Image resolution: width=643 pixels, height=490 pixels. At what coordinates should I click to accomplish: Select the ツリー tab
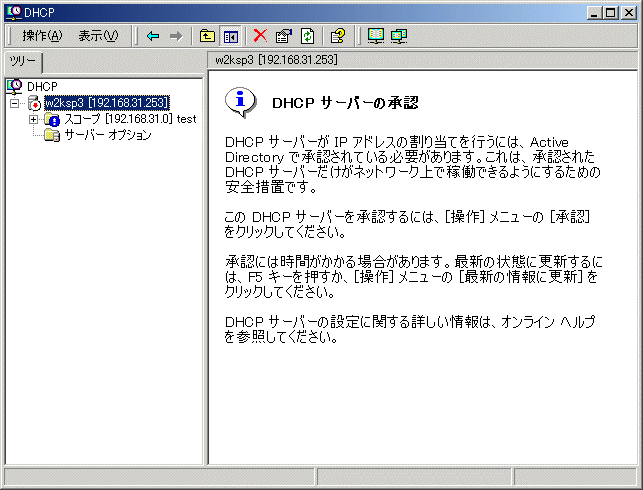23,62
